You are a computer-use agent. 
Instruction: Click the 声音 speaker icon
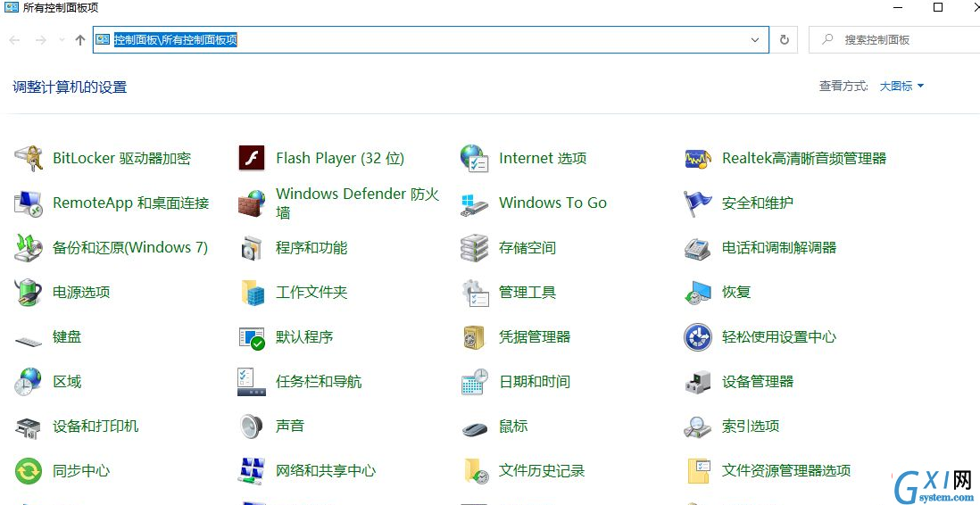click(252, 426)
